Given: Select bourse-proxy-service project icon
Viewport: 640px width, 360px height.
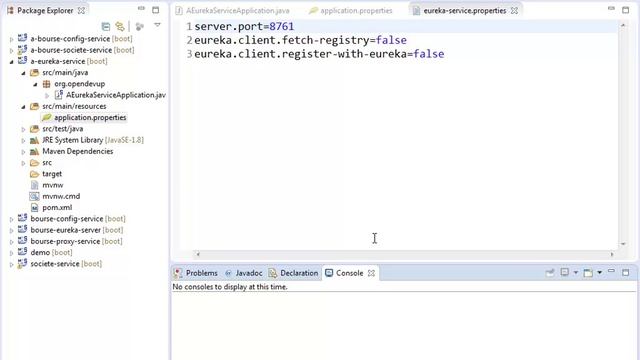Looking at the screenshot, I should coord(22,241).
